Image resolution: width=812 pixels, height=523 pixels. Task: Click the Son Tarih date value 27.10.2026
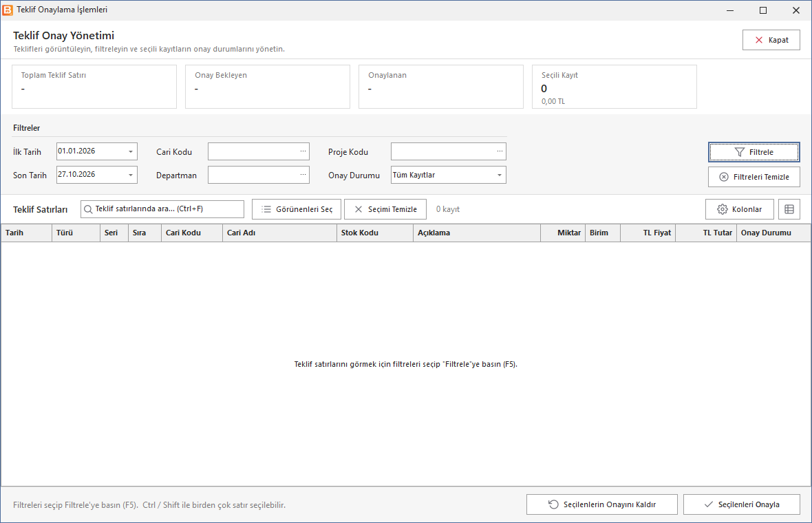[76, 175]
